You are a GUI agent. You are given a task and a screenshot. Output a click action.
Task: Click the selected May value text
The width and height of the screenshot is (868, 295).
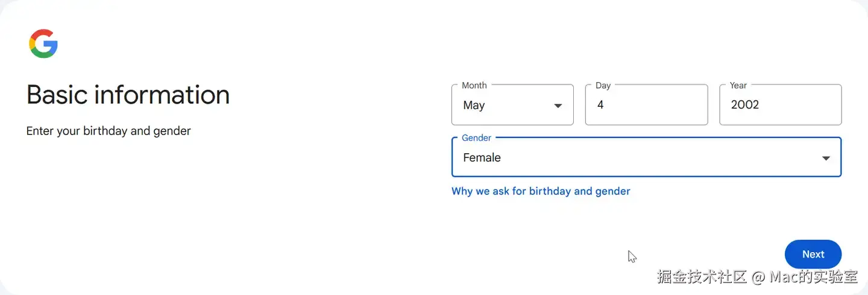[474, 106]
